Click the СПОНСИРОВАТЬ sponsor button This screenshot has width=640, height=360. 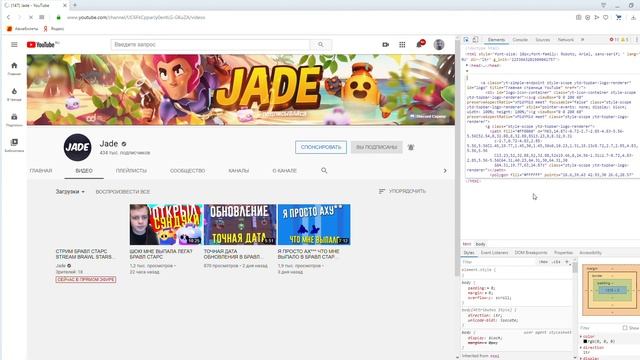(321, 147)
